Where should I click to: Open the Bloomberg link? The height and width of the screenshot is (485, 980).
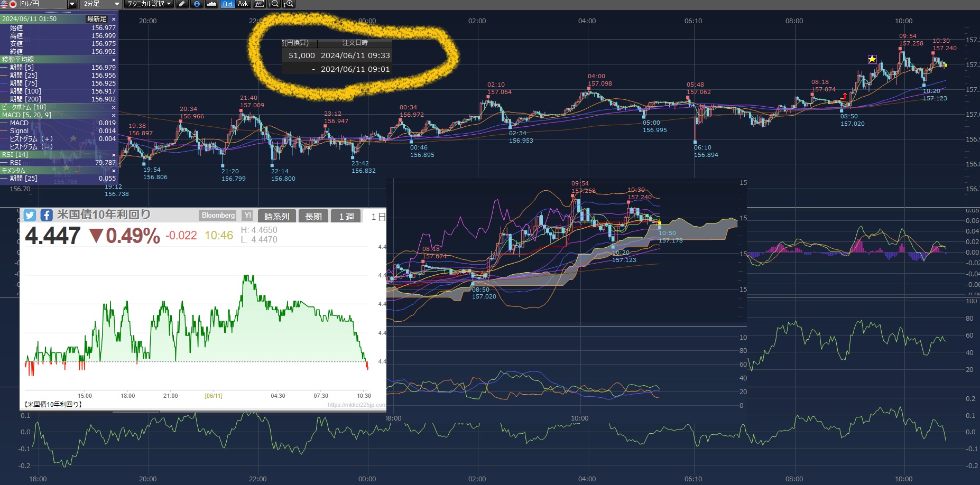(218, 216)
